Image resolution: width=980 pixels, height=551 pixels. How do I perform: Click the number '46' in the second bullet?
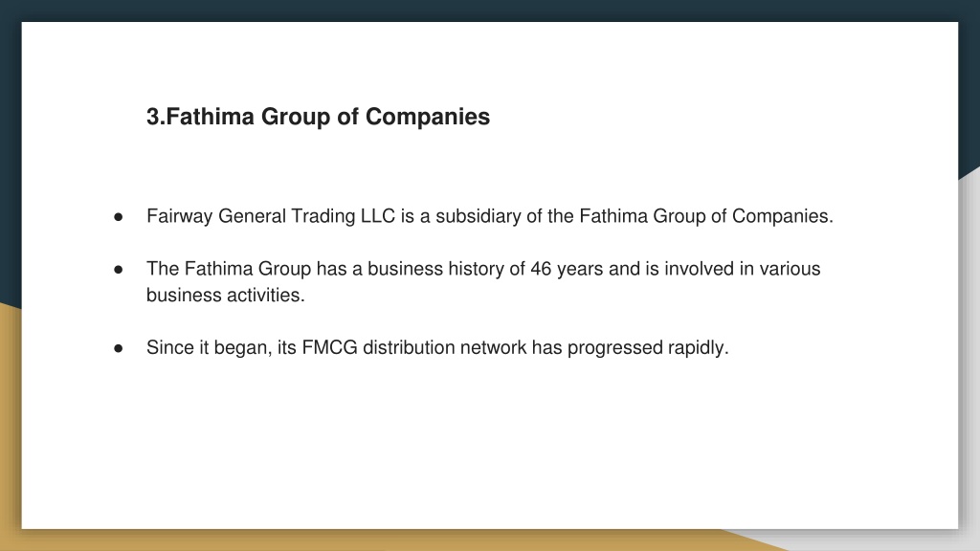pos(541,269)
